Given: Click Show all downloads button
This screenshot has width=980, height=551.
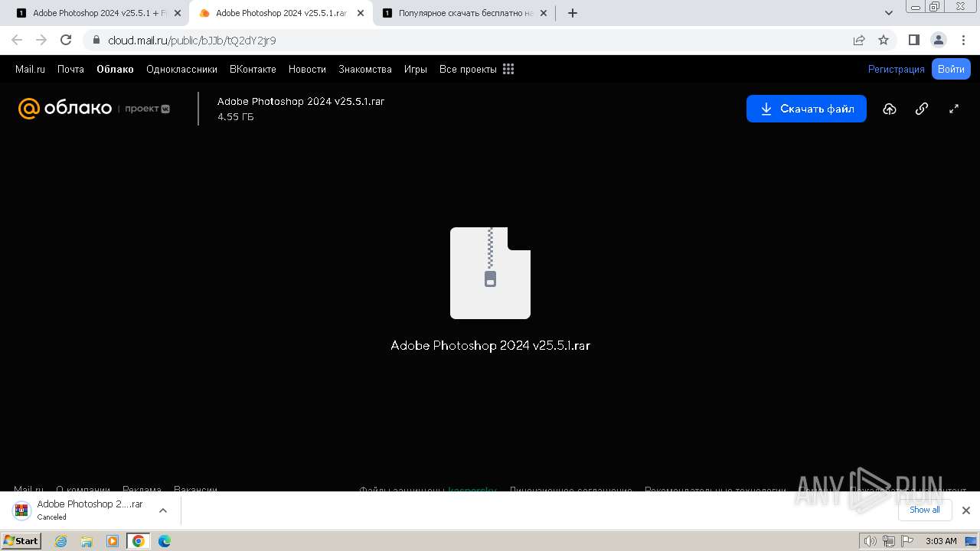Looking at the screenshot, I should tap(924, 510).
